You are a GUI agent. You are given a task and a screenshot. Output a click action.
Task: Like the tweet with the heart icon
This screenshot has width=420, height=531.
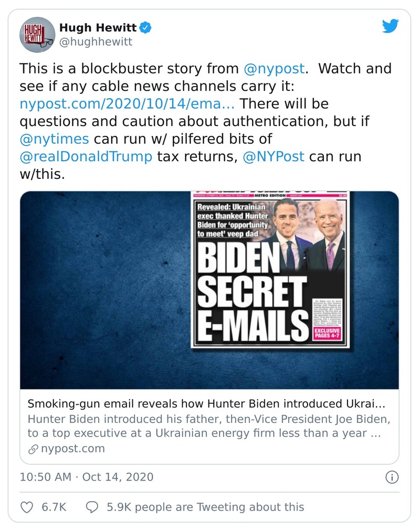click(26, 506)
